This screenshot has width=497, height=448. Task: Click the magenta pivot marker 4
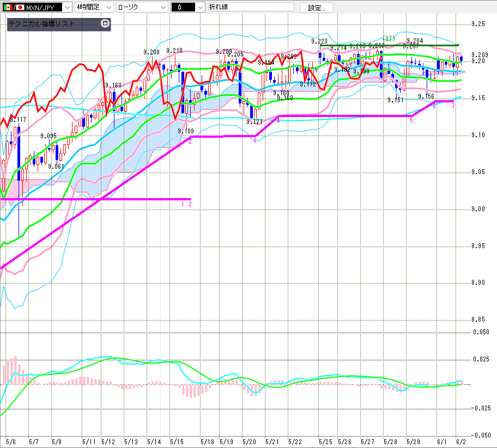pyautogui.click(x=278, y=121)
